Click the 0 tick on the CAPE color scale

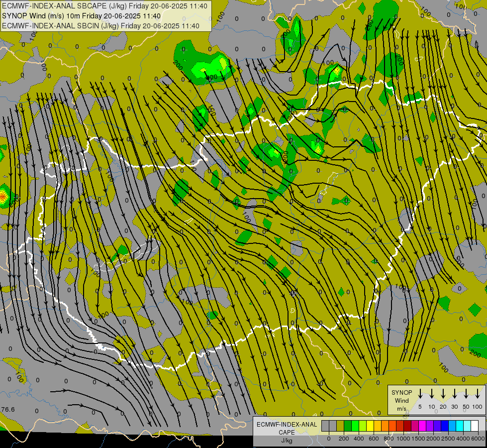(x=329, y=439)
